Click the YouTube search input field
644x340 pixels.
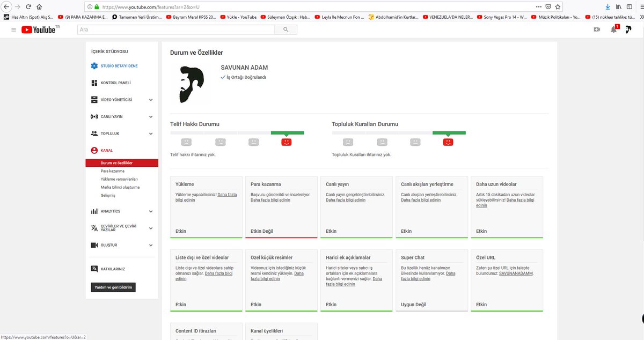pos(176,30)
